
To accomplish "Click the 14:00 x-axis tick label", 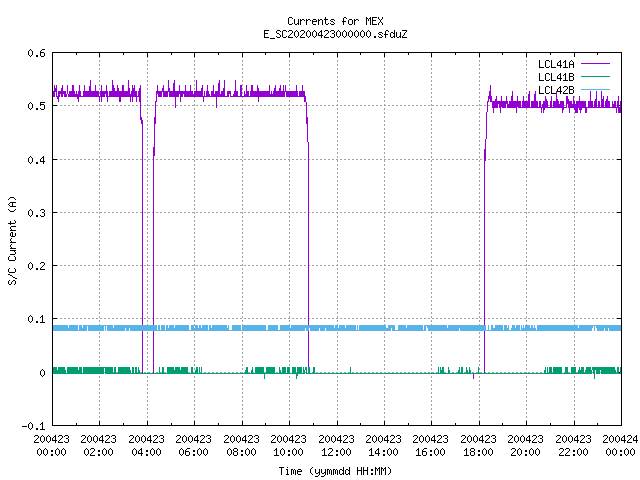I will point(383,452).
